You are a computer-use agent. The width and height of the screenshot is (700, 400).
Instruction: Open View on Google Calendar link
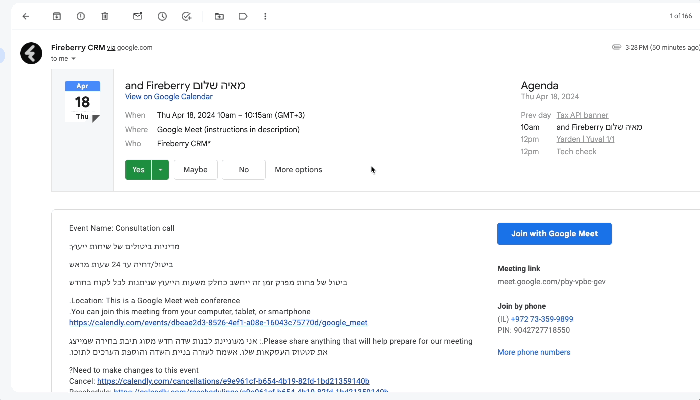pos(169,96)
